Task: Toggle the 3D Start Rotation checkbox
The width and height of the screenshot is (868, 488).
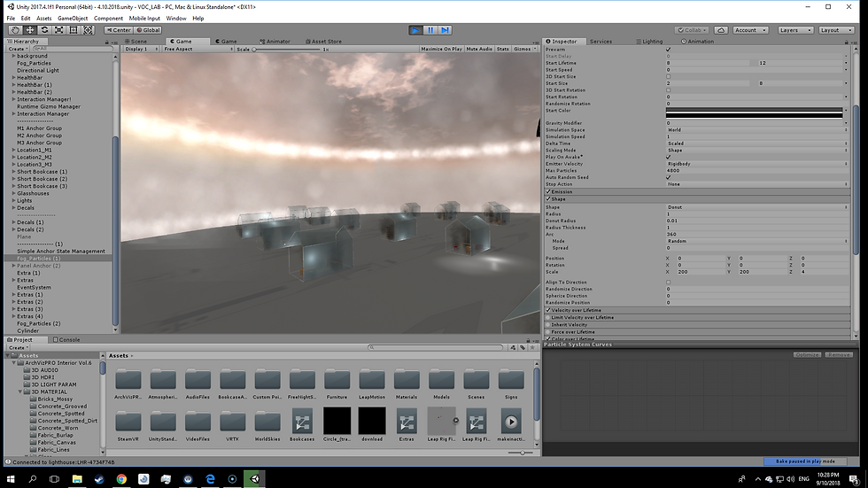Action: [x=668, y=89]
